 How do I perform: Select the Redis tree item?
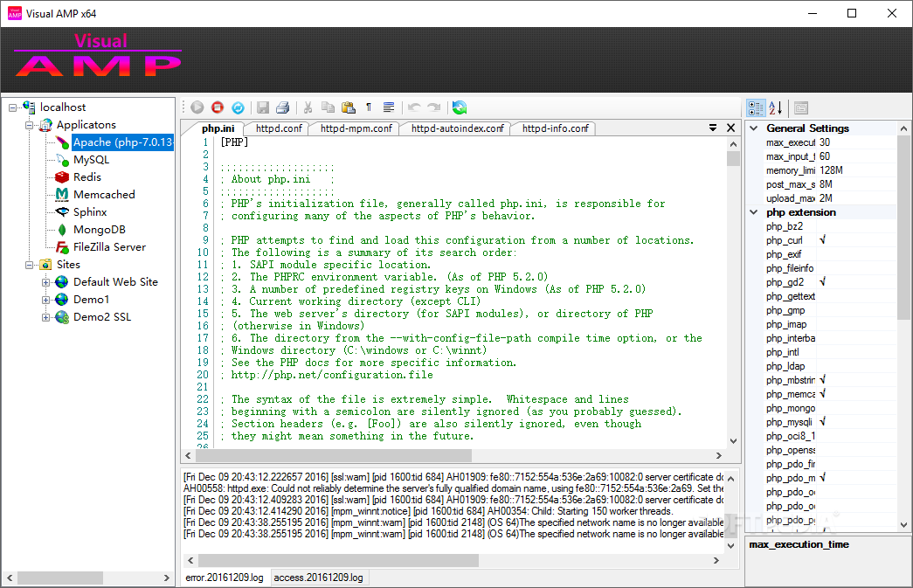coord(87,177)
